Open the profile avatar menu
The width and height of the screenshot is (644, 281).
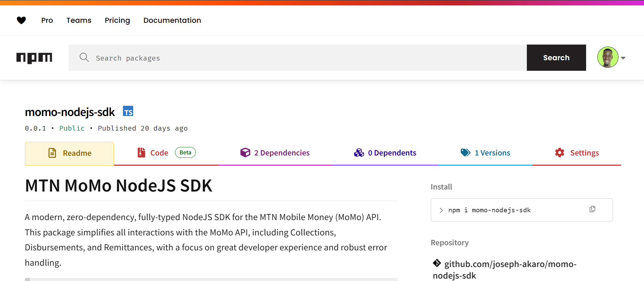point(608,57)
